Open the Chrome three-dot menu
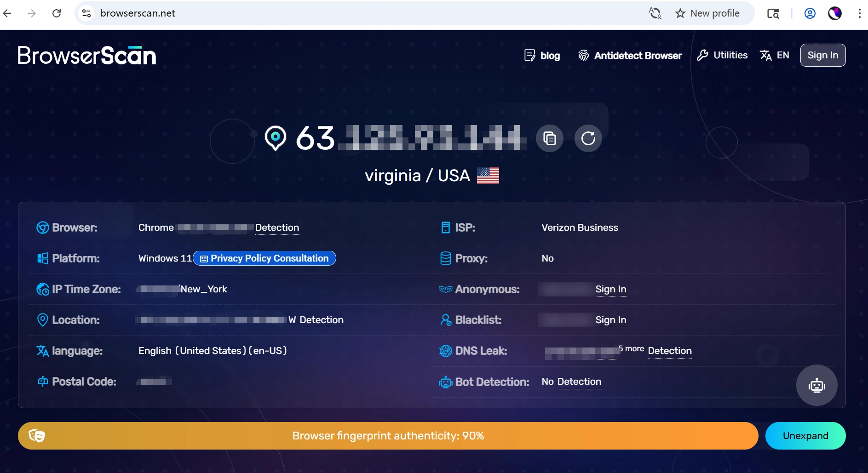Screen dimensions: 868x473 pos(859,13)
